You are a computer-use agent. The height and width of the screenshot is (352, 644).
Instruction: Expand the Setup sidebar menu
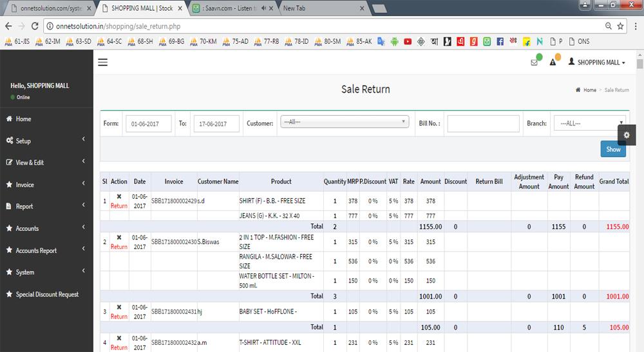coord(46,141)
